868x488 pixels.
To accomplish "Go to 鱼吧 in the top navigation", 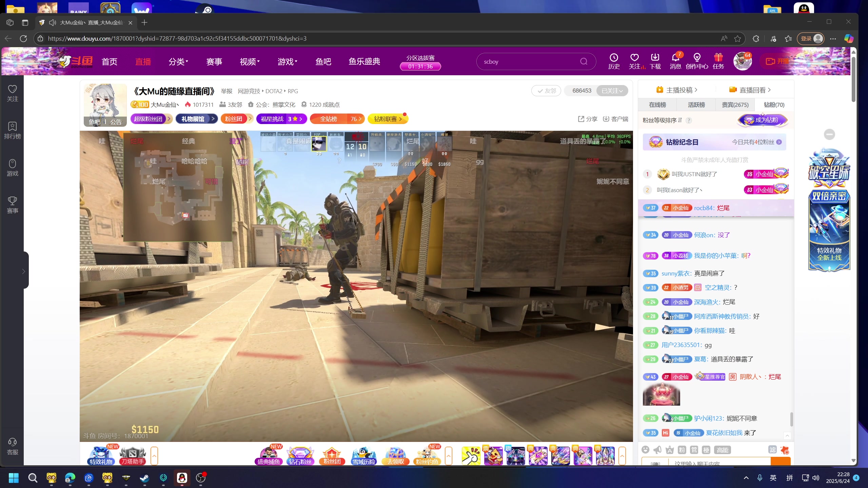I will tap(323, 62).
